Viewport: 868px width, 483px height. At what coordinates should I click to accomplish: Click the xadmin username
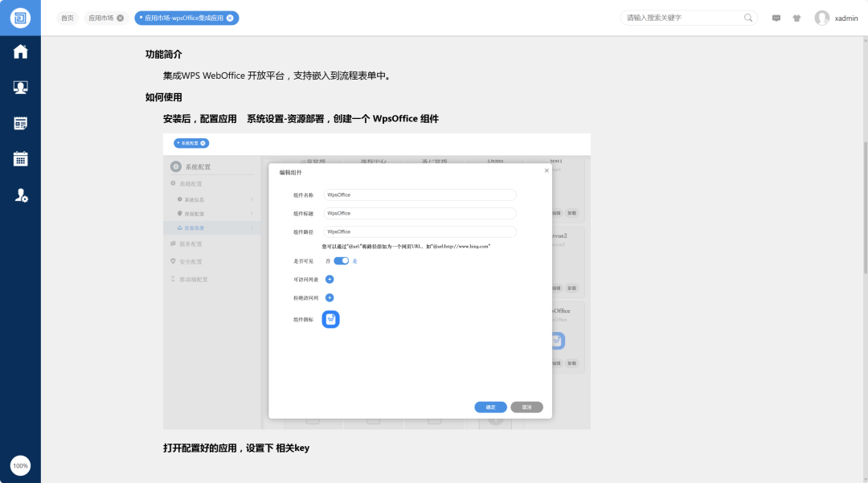(x=845, y=18)
